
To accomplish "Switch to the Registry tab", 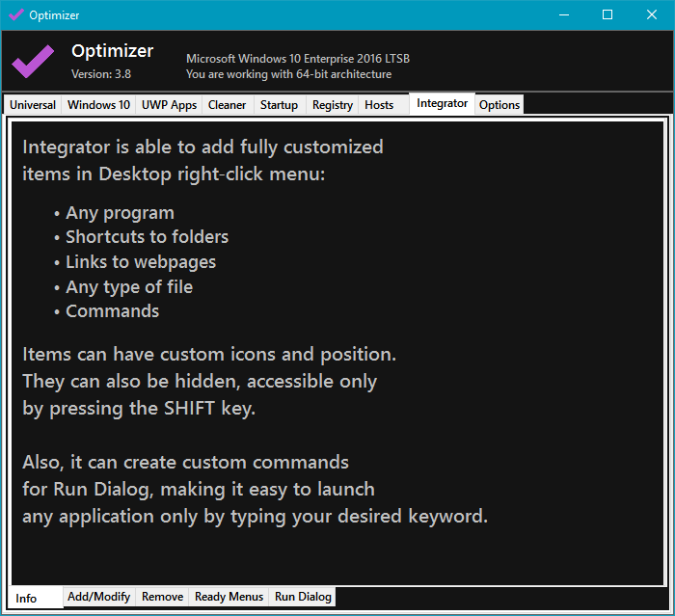I will pyautogui.click(x=333, y=105).
